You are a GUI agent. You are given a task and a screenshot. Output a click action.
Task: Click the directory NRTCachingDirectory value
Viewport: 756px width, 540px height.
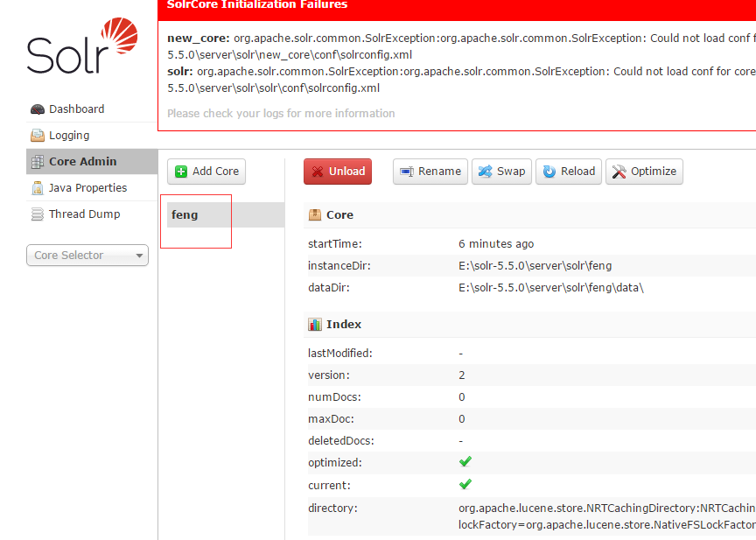tap(607, 508)
